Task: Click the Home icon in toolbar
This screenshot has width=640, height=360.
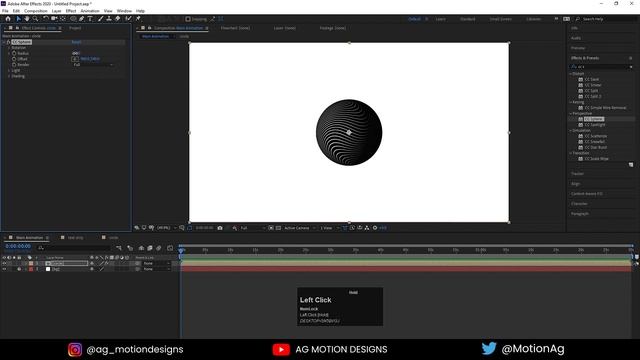Action: pos(8,19)
